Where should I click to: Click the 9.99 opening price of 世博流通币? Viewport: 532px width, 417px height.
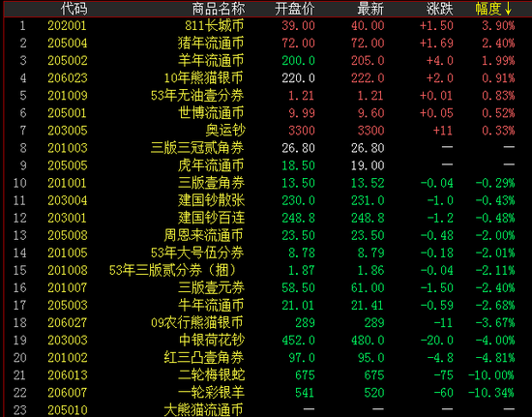[x=302, y=113]
